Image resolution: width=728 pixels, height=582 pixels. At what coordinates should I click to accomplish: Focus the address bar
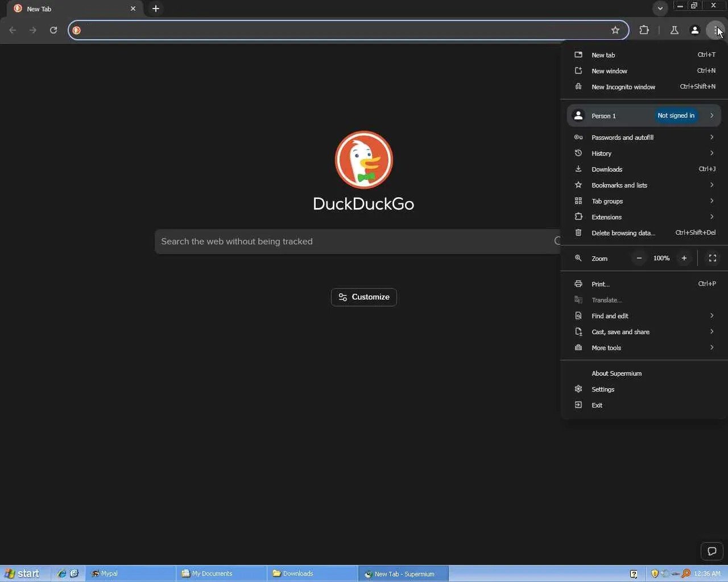[x=349, y=30]
